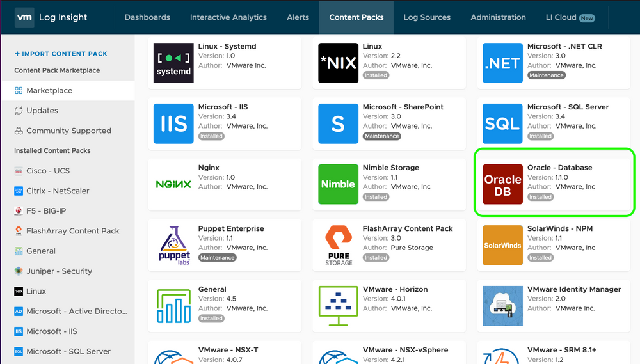Viewport: 640px width, 364px height.
Task: Go to the Administration tab
Action: click(498, 17)
